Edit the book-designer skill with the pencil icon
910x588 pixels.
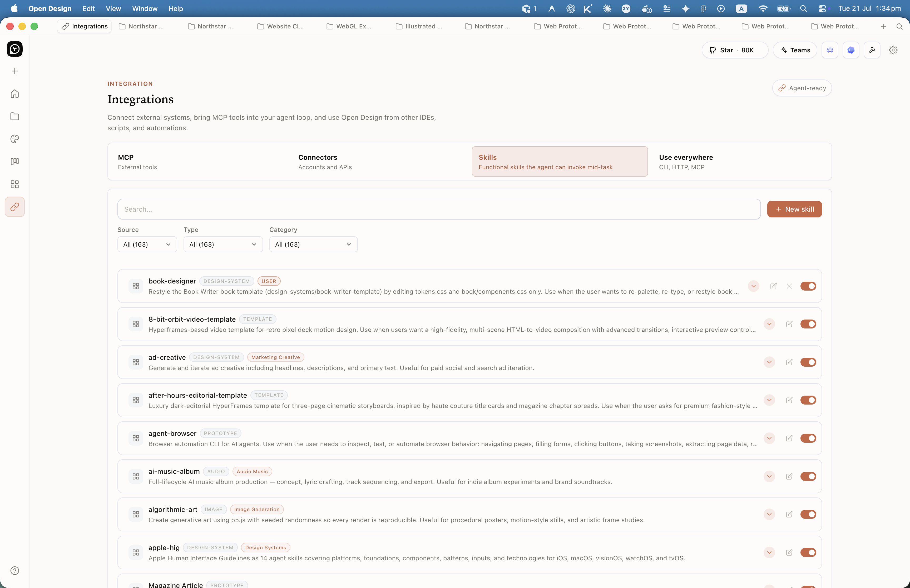(773, 286)
